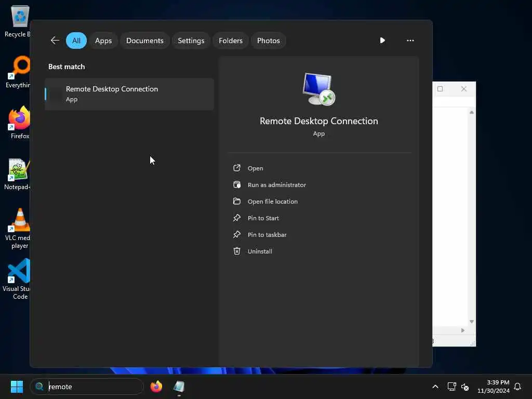Show more filters with the play arrow
The width and height of the screenshot is (532, 399).
coord(382,41)
